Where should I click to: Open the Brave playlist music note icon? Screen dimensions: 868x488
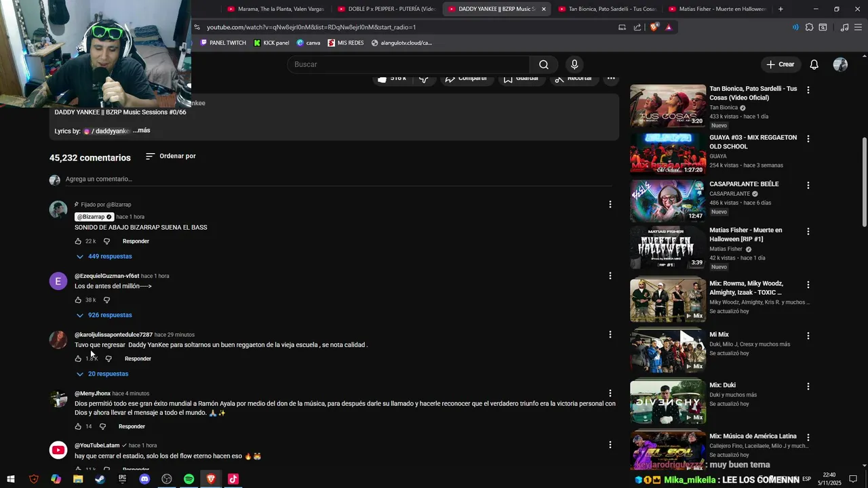(x=844, y=27)
